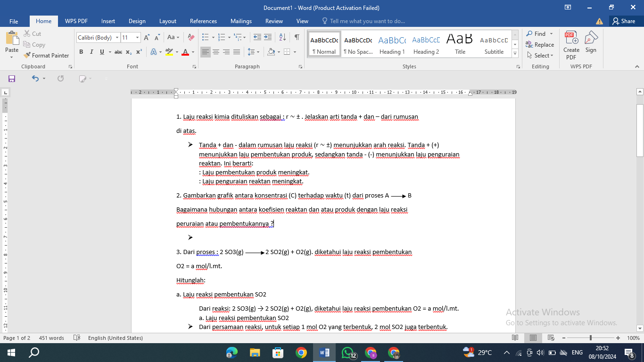Open Paragraph dialog launcher
The height and width of the screenshot is (362, 644).
pyautogui.click(x=300, y=67)
